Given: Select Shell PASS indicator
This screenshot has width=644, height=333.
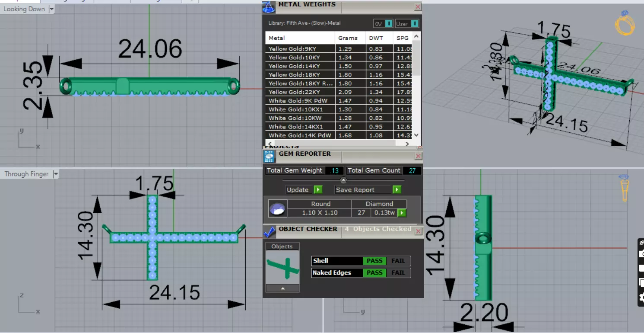Looking at the screenshot, I should [x=374, y=261].
